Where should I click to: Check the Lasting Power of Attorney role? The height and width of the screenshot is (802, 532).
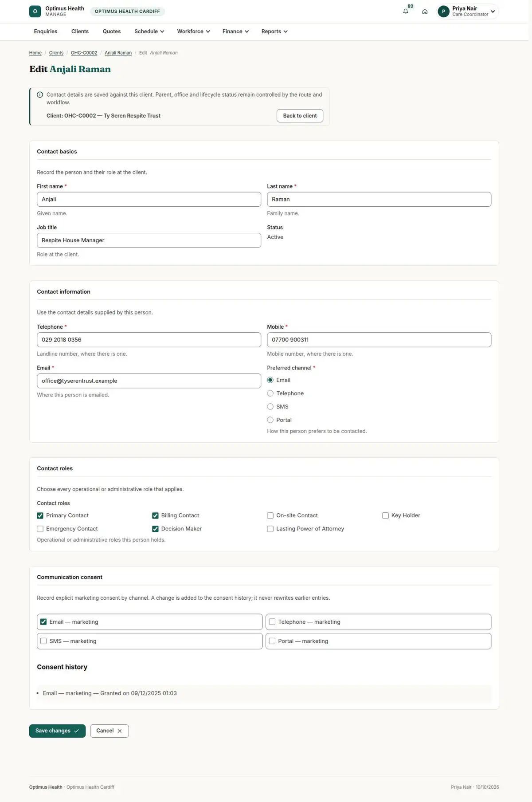270,529
